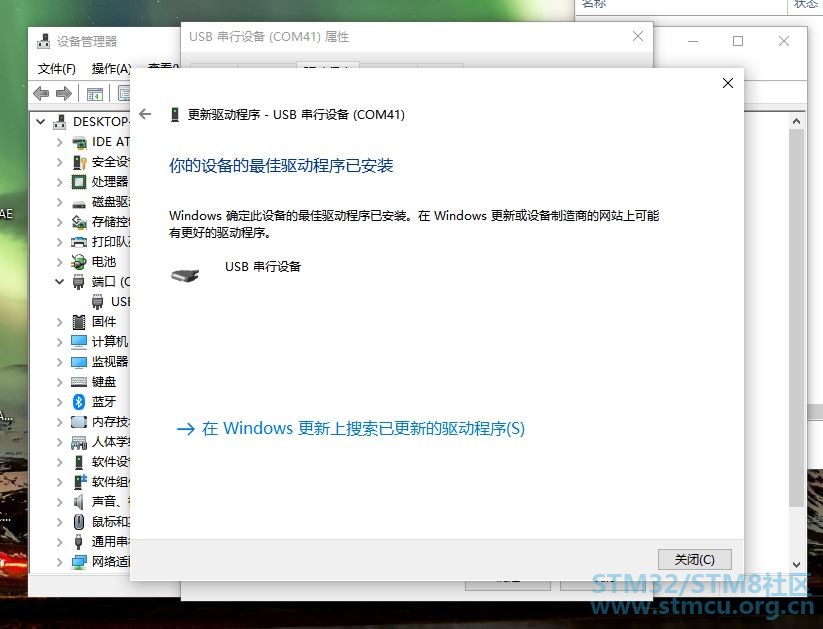Screen dimensions: 823x629
Task: Expand the 处理器 node
Action: point(59,182)
